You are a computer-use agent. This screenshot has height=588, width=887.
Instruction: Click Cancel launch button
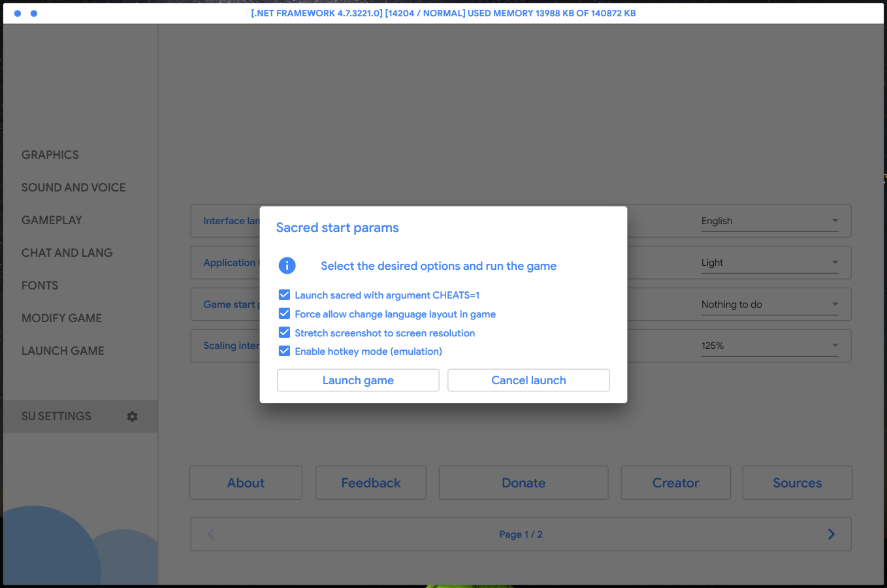(x=528, y=380)
